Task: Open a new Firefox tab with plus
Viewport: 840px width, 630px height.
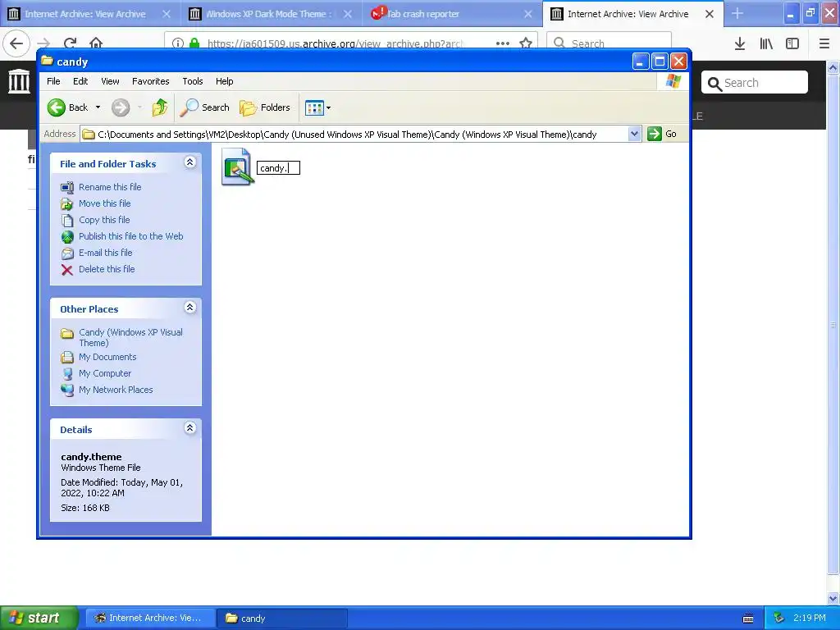Action: [737, 13]
